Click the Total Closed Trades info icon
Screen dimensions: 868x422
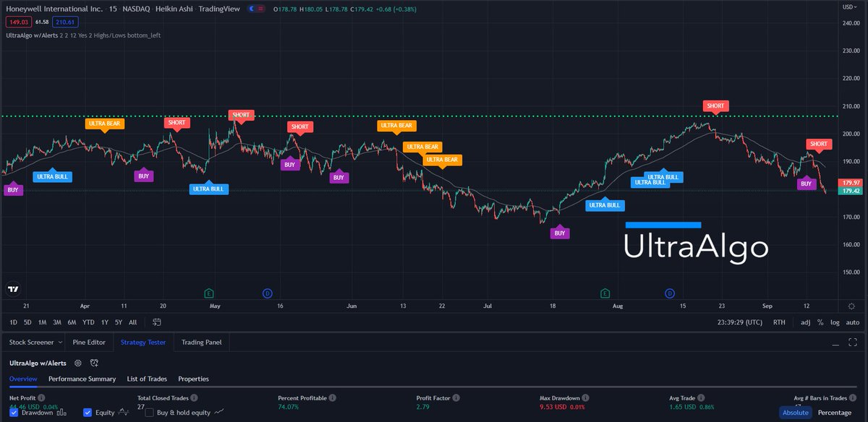pos(195,398)
